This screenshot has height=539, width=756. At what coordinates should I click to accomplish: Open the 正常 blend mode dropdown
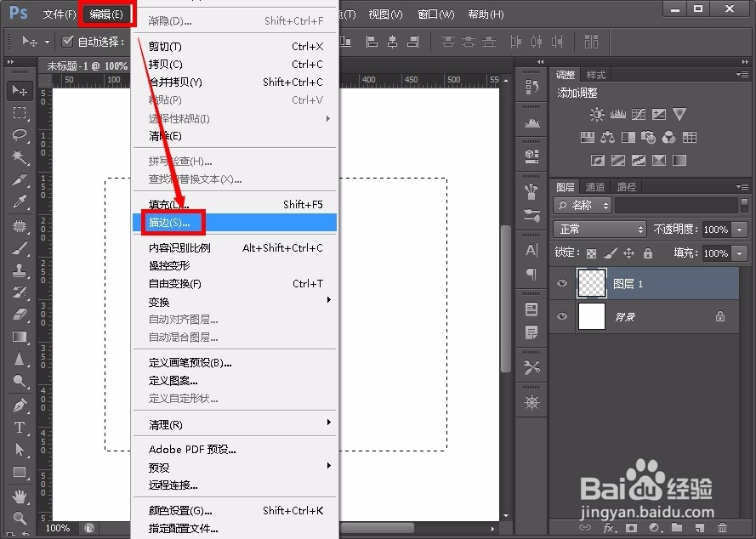click(x=600, y=229)
